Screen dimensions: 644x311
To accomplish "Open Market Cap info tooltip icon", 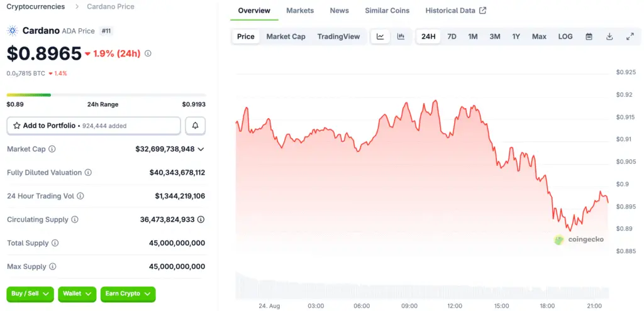I will 52,149.
